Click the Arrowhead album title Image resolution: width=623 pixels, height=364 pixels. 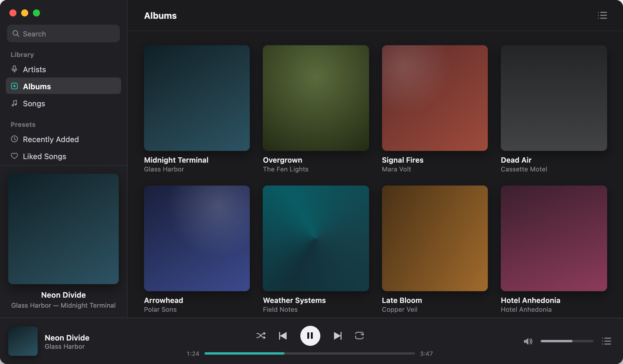(x=163, y=300)
